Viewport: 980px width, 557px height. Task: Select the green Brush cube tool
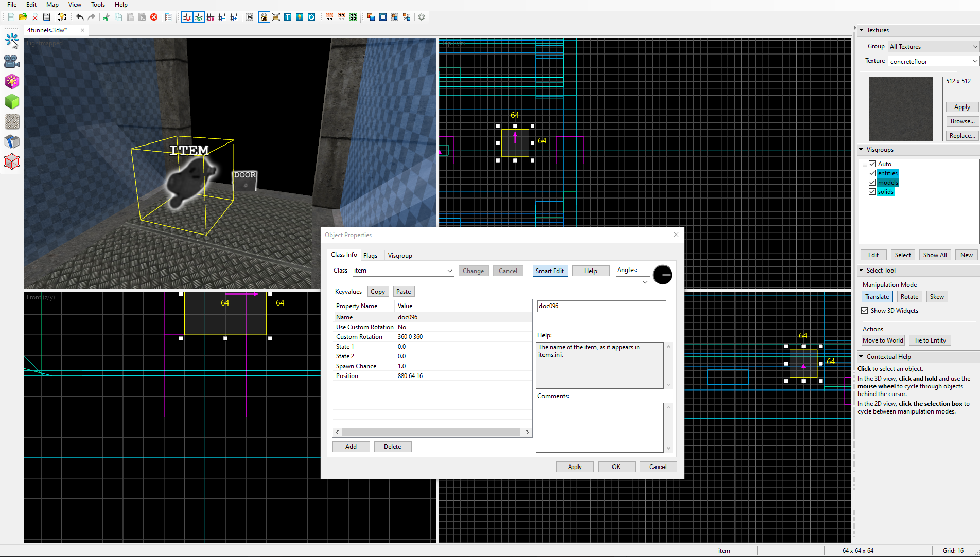tap(11, 101)
